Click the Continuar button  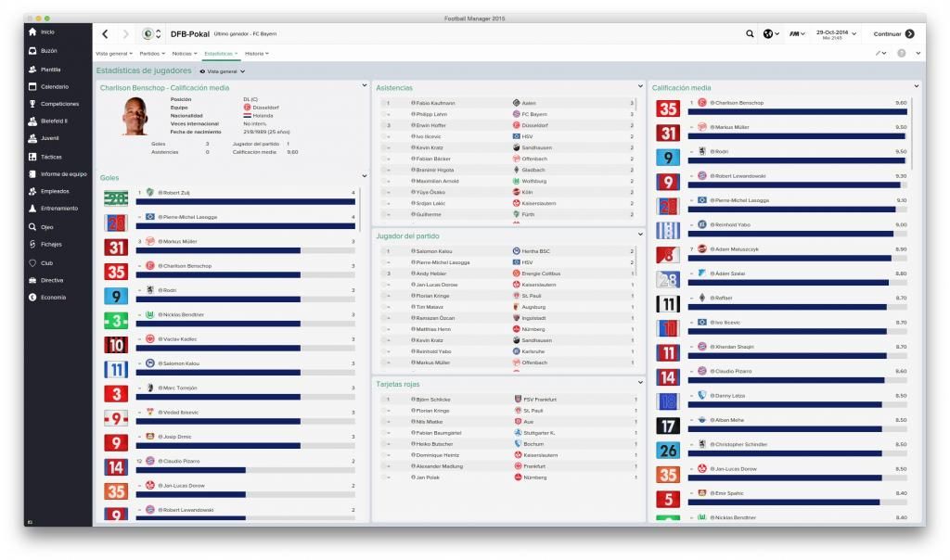(893, 34)
